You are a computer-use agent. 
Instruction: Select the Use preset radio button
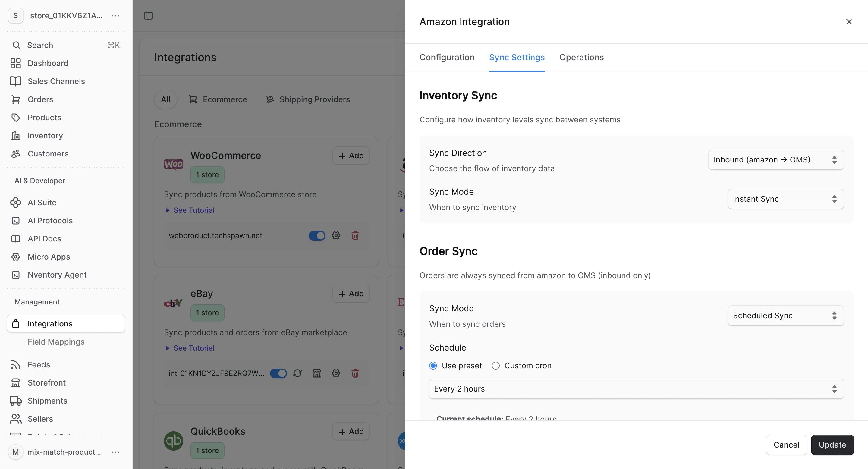click(433, 366)
